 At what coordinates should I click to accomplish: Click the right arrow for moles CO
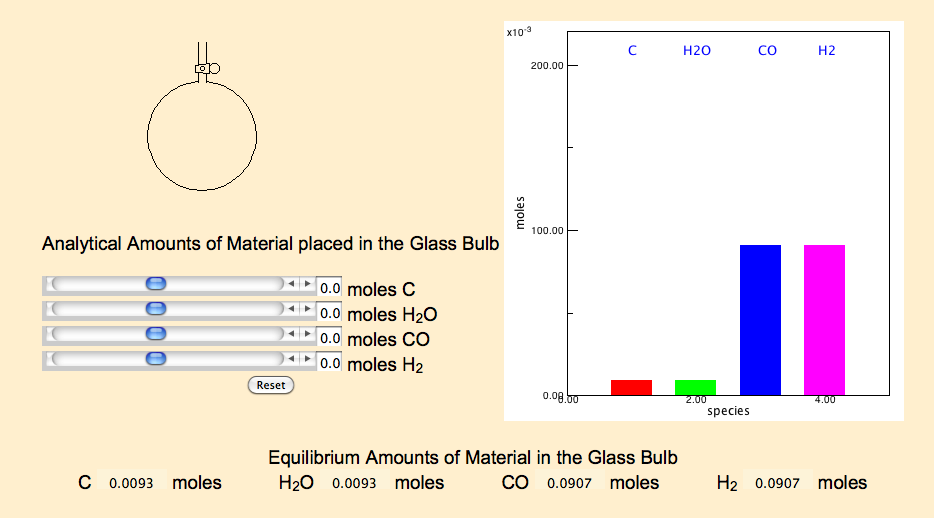point(307,334)
